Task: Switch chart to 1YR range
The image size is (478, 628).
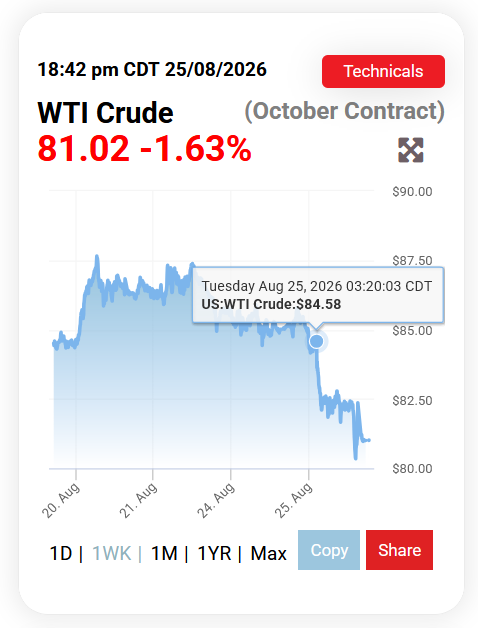Action: (x=215, y=554)
